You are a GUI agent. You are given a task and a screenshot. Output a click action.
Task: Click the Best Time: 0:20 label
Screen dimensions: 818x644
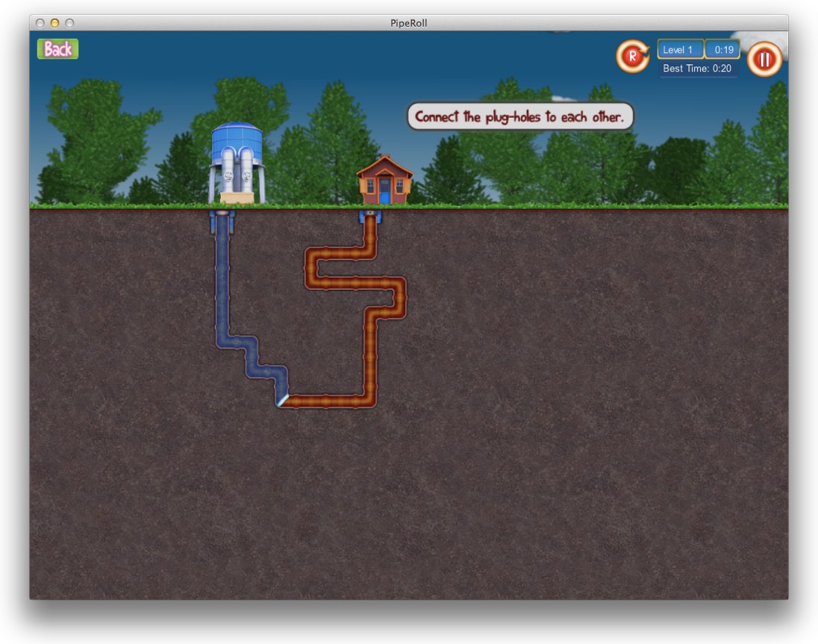(x=698, y=69)
